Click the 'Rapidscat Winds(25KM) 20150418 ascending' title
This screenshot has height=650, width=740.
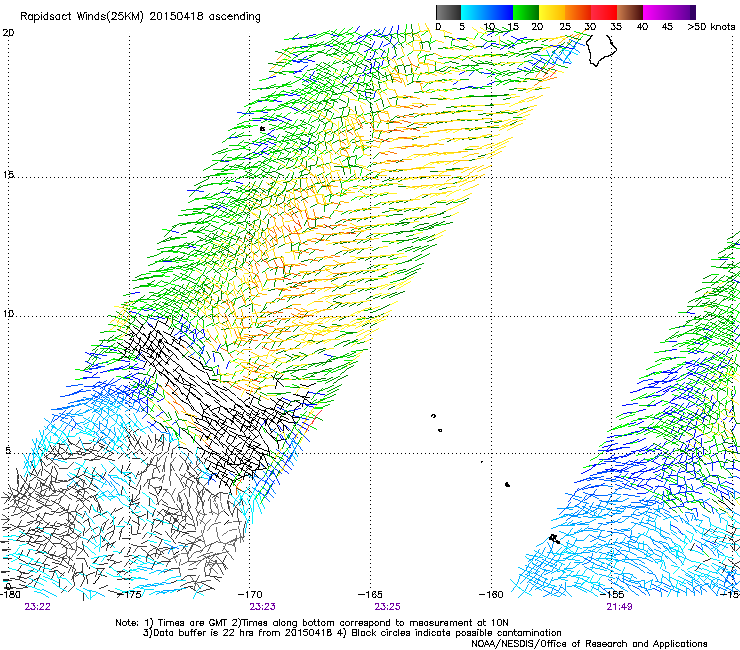tap(140, 17)
